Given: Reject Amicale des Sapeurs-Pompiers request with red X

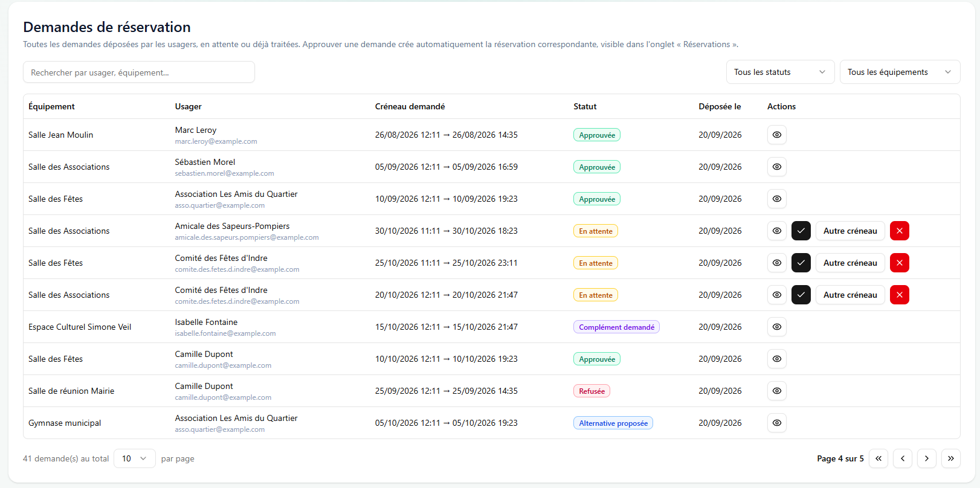Looking at the screenshot, I should pyautogui.click(x=900, y=231).
